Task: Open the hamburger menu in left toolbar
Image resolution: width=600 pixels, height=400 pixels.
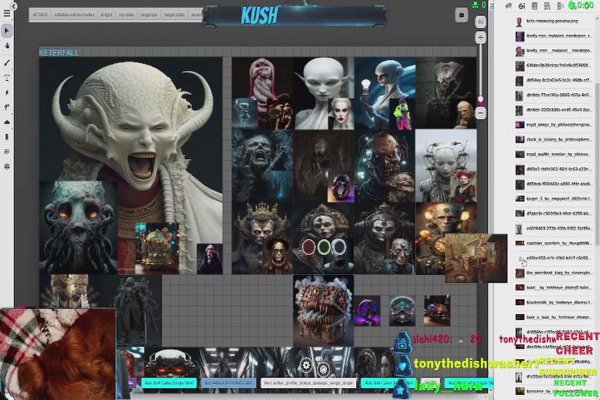Action: point(7,13)
